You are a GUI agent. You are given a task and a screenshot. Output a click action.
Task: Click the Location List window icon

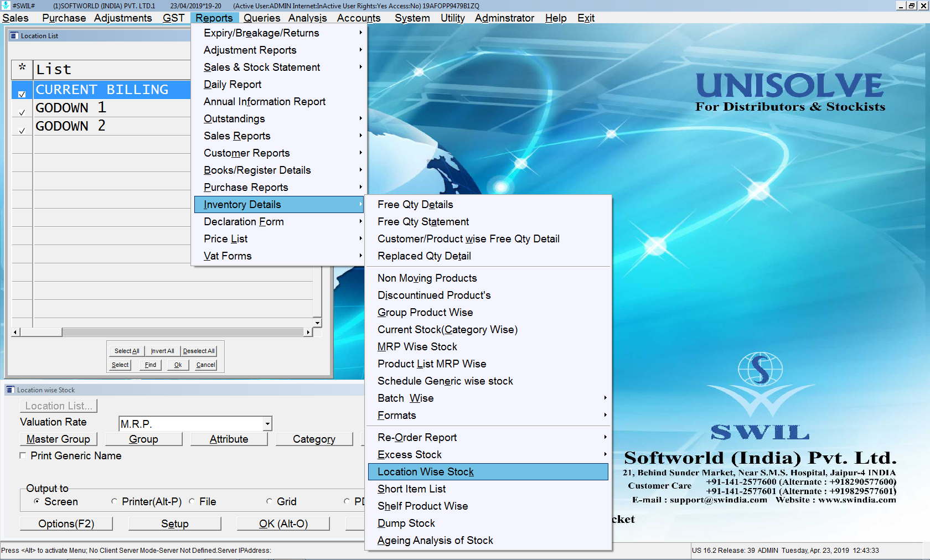(14, 35)
